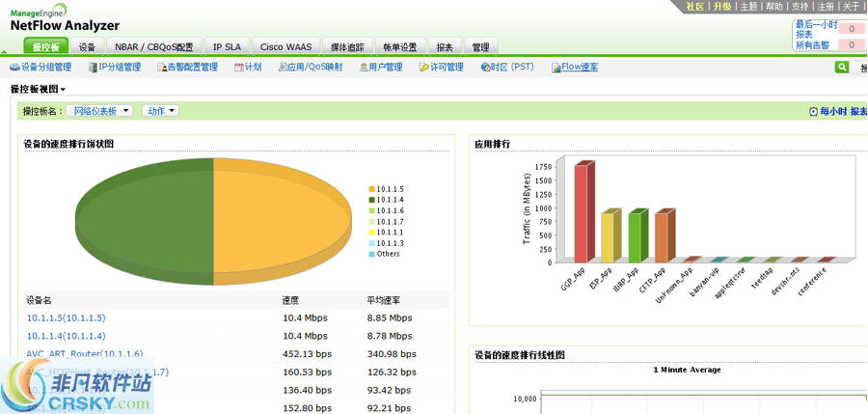Click the 8.85 Mbps average rate cell
Screen dimensions: 868x414
pos(390,318)
